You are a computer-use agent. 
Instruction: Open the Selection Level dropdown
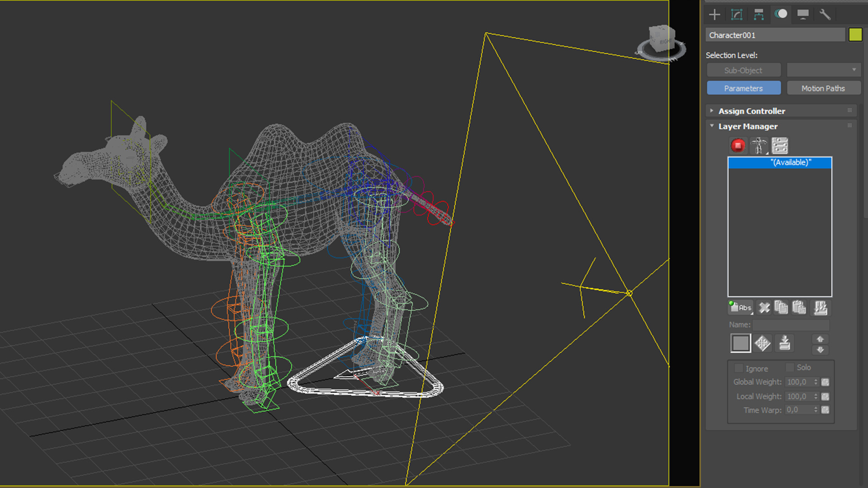pos(823,70)
